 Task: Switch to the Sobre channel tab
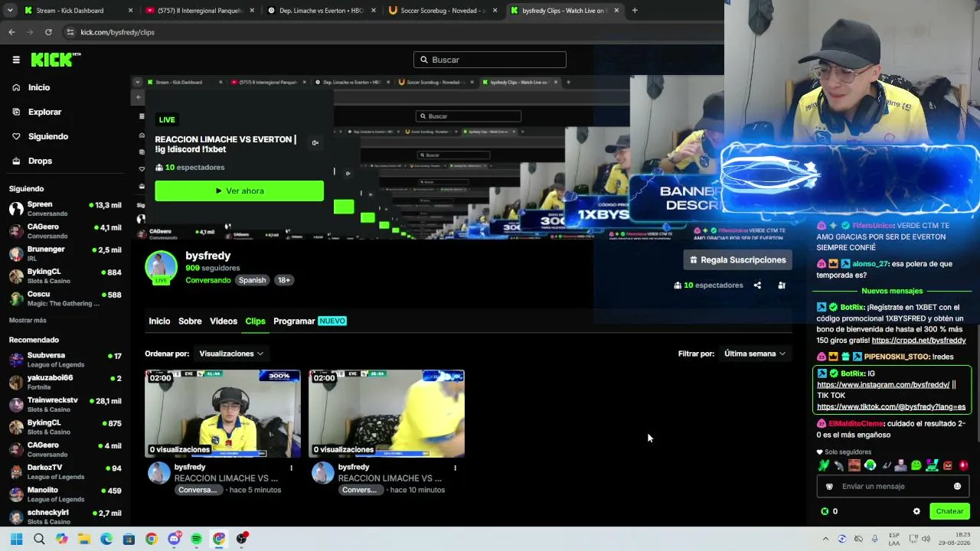(x=190, y=321)
